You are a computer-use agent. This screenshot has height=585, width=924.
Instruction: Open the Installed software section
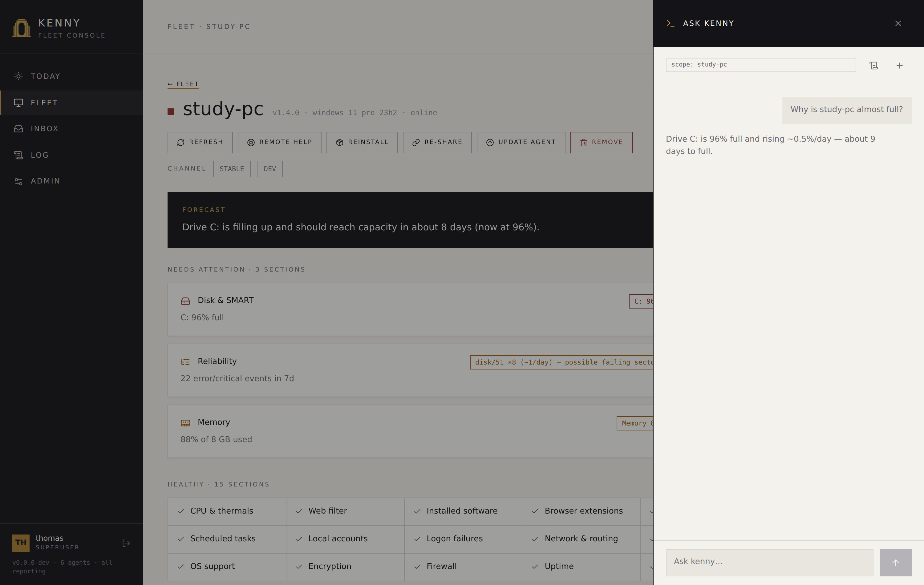click(463, 511)
